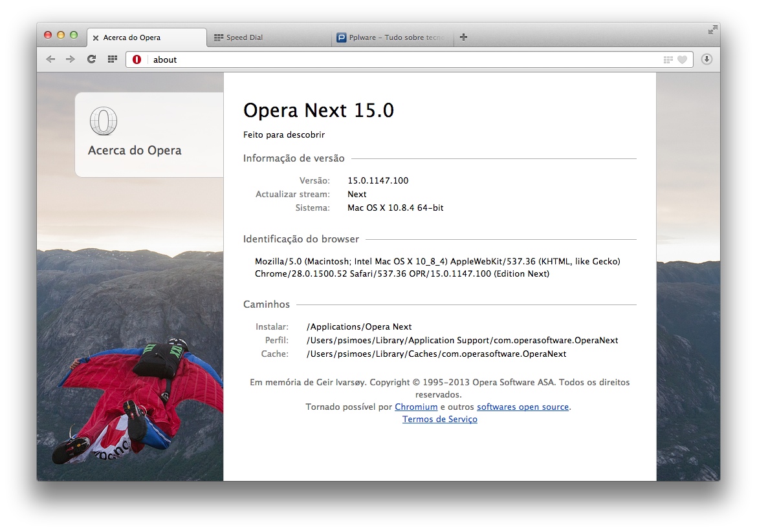Click the version number 15.0.1147.100
The image size is (757, 532).
378,180
